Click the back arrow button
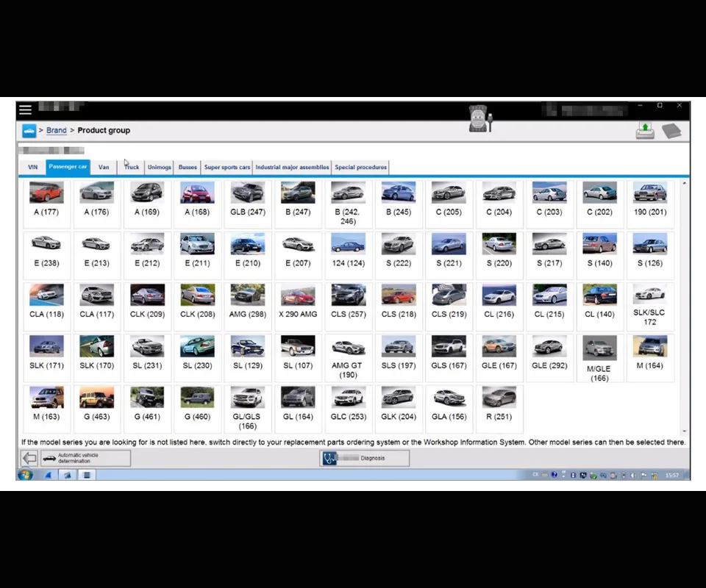 pyautogui.click(x=29, y=458)
